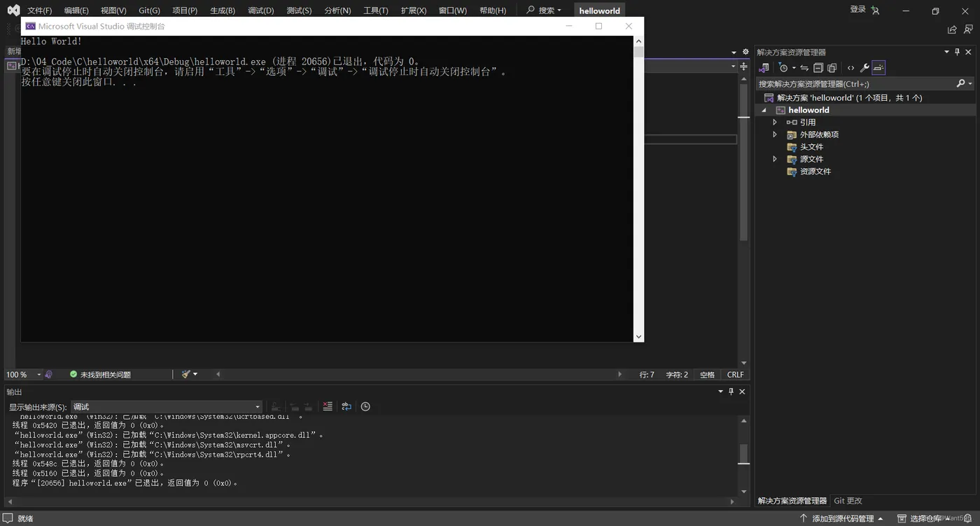The height and width of the screenshot is (526, 980).
Task: Open the 工具(T) menu
Action: point(375,11)
